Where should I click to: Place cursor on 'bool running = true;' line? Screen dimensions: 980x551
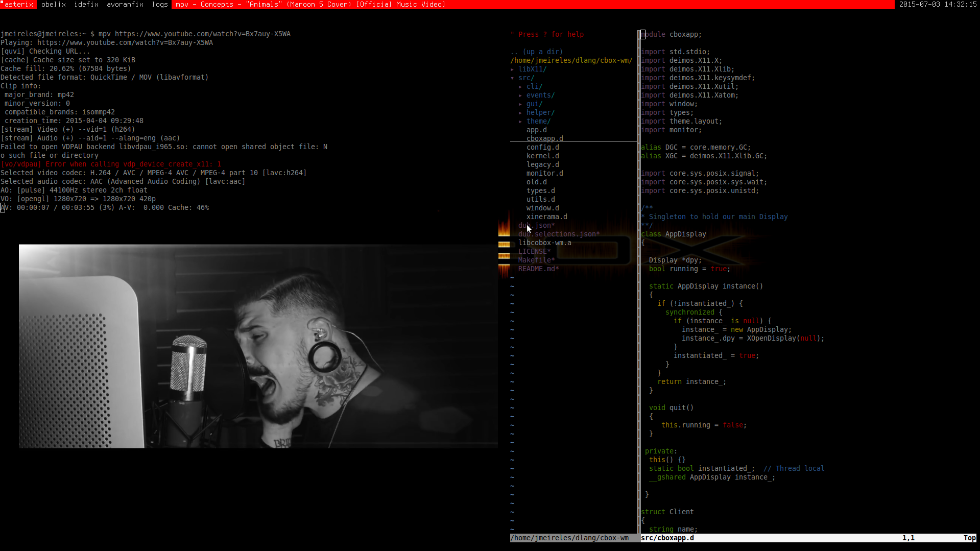click(690, 269)
